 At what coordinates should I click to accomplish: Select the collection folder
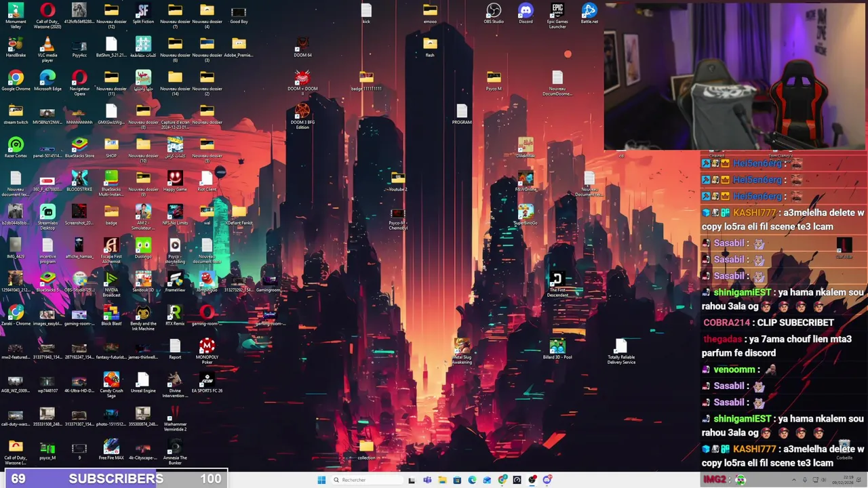click(x=366, y=449)
